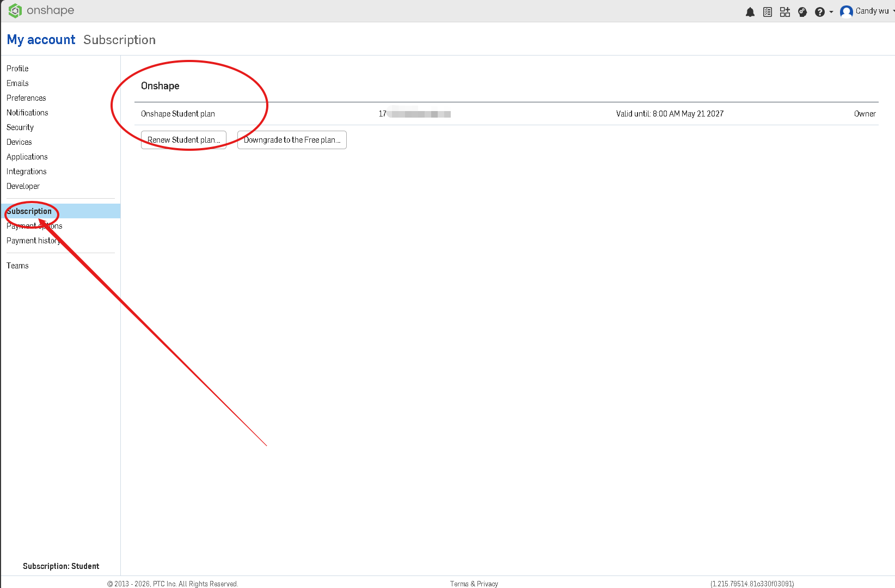Click the Help question mark icon

click(820, 12)
